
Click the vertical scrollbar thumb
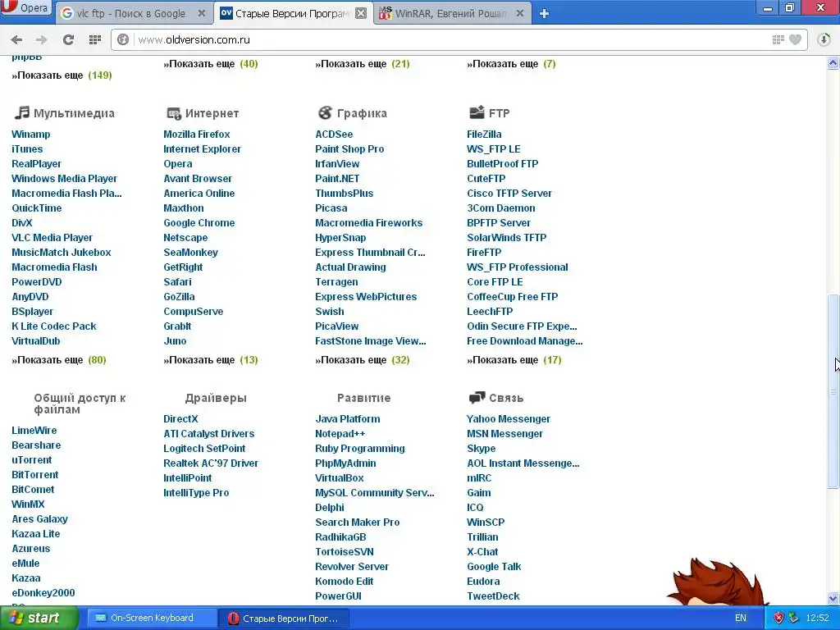pos(833,391)
